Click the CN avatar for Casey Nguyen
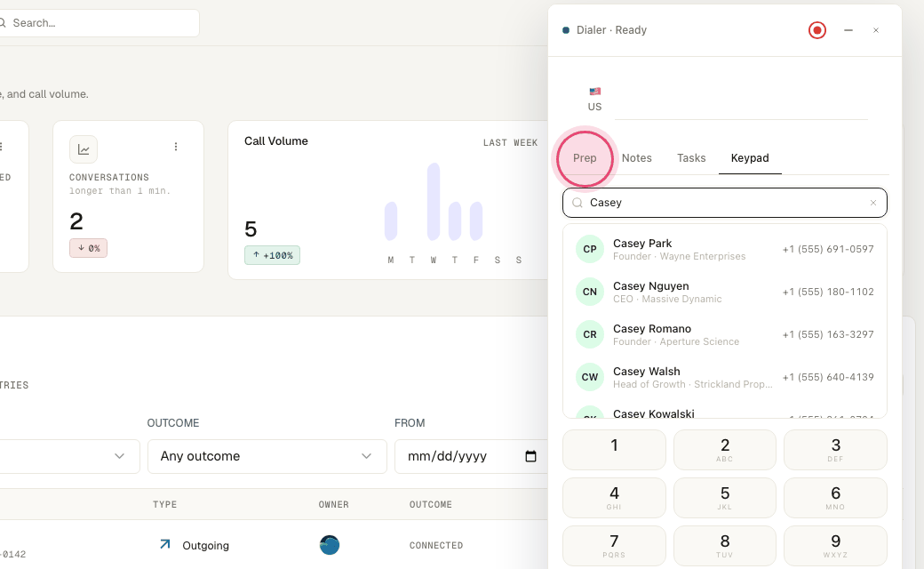Image resolution: width=924 pixels, height=569 pixels. coord(589,292)
